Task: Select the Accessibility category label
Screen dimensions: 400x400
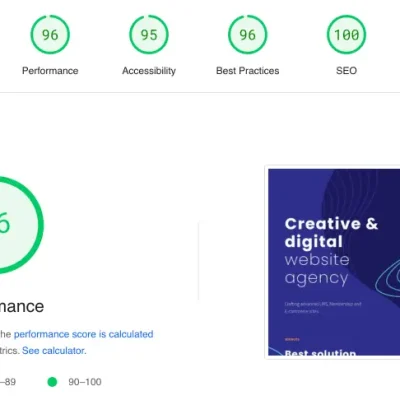Action: click(149, 71)
